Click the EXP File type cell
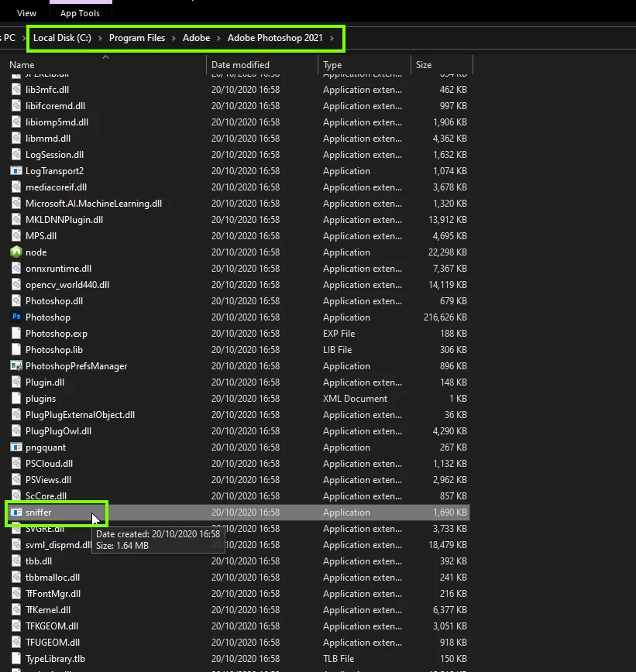Screen dimensions: 636x672 [x=339, y=334]
